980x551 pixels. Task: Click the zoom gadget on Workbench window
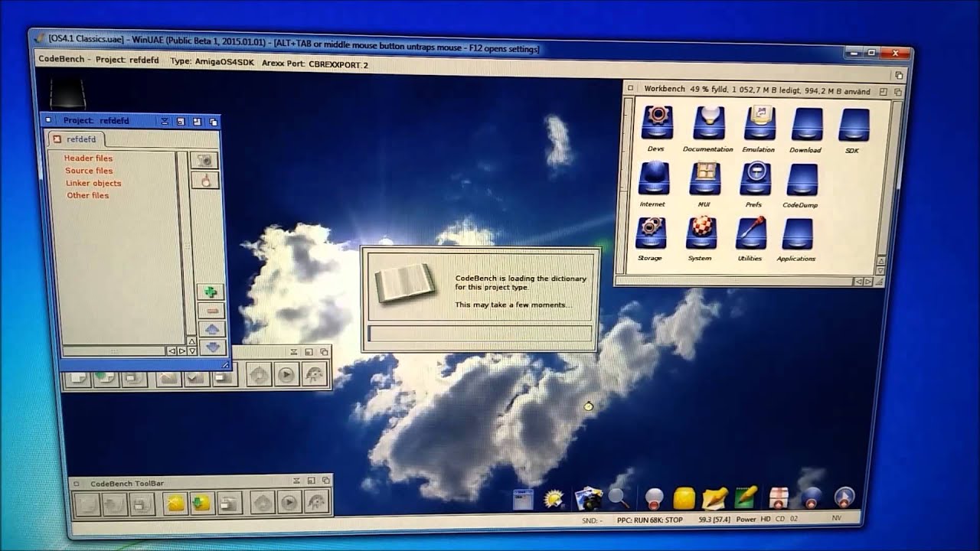[x=884, y=91]
